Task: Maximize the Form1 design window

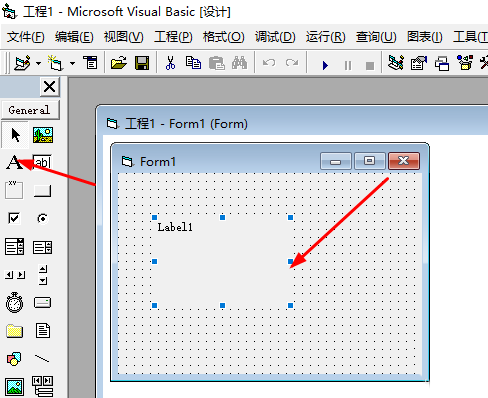Action: coord(370,161)
